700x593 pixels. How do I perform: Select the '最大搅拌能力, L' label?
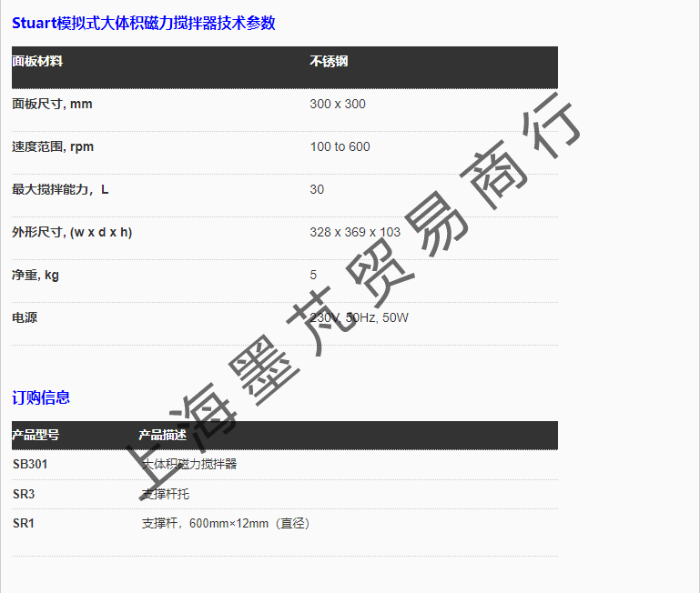(60, 190)
